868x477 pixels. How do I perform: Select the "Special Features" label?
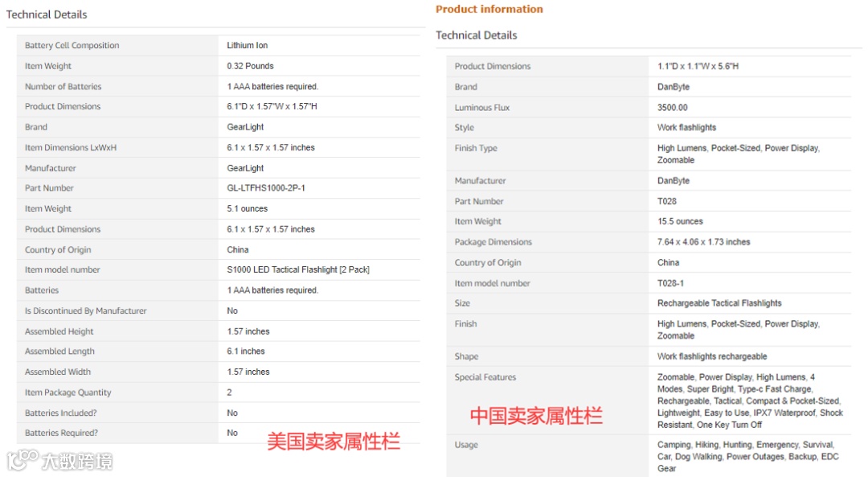tap(485, 376)
